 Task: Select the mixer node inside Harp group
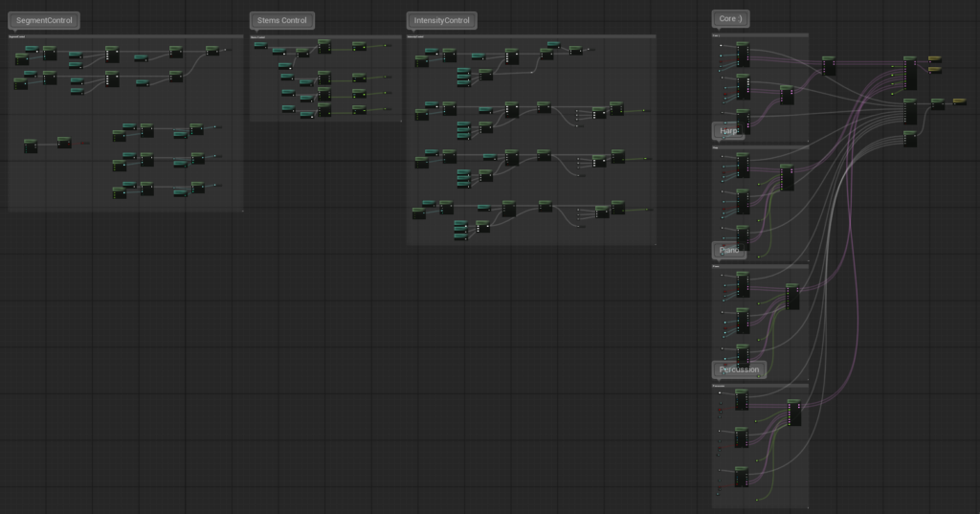pos(787,178)
